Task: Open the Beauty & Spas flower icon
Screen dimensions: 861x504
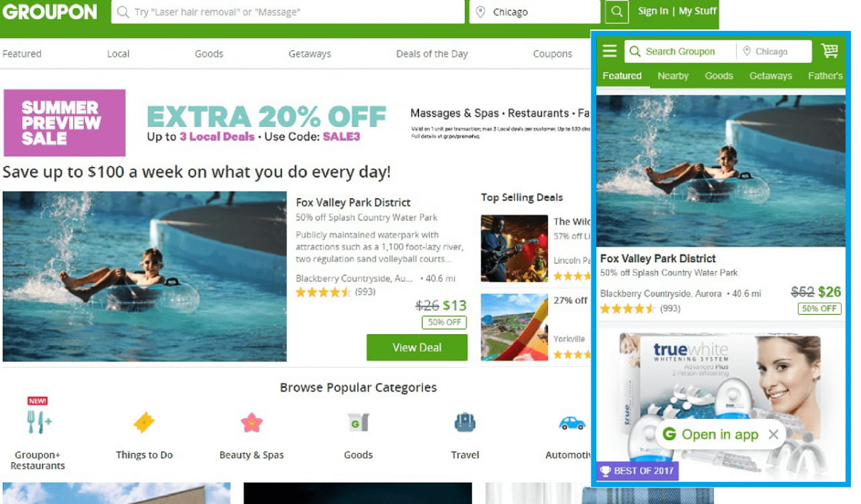Action: pos(252,423)
